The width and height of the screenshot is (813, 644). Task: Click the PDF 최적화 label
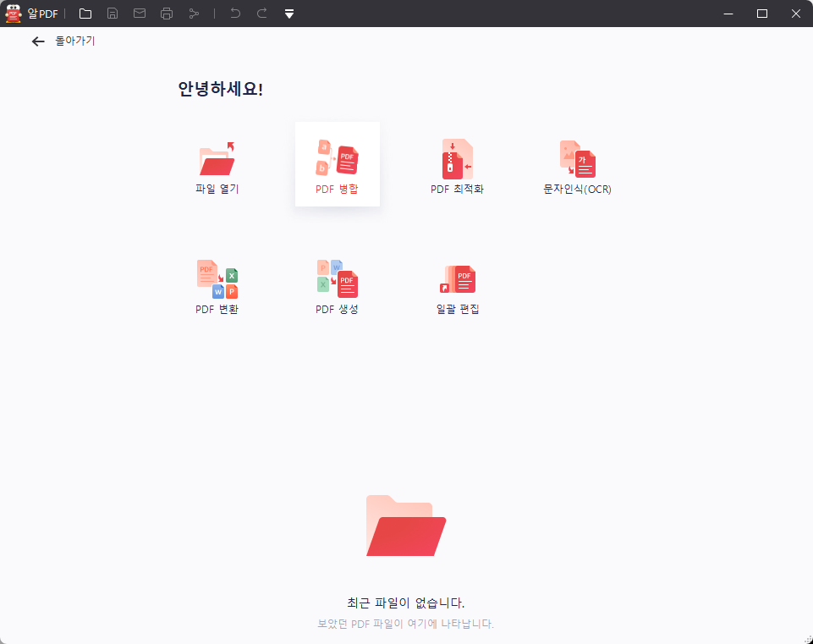pos(458,190)
